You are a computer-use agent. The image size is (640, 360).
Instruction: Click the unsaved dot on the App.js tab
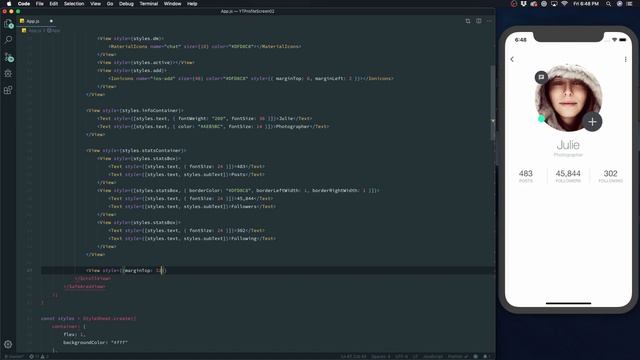51,21
